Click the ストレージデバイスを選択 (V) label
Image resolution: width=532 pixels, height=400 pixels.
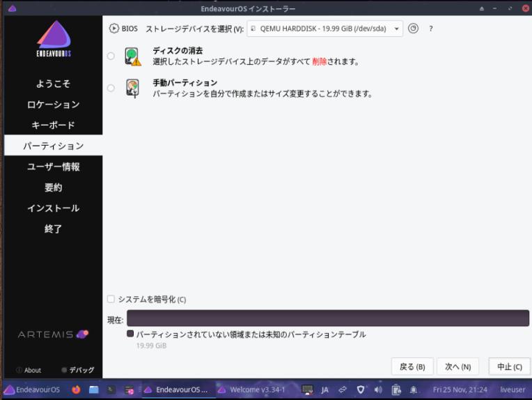pyautogui.click(x=195, y=29)
